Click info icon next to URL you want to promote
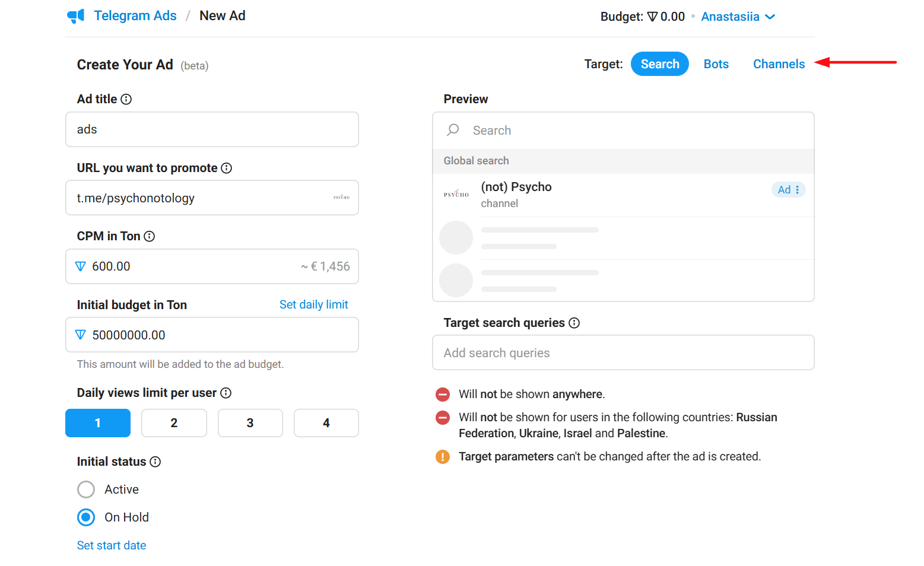 coord(227,168)
